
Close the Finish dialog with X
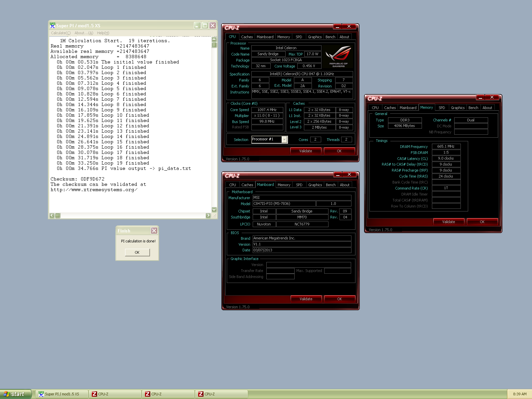[154, 230]
